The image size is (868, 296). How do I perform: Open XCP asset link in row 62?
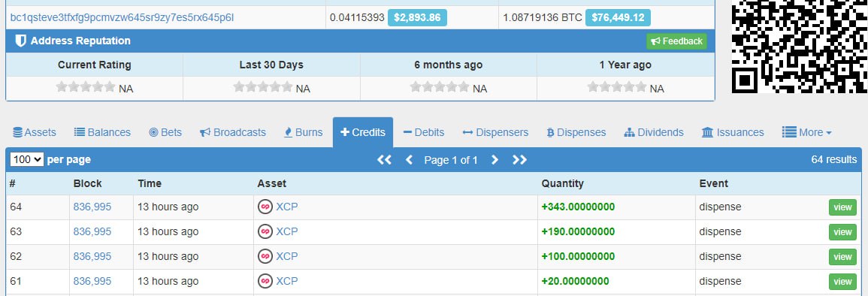[x=287, y=256]
